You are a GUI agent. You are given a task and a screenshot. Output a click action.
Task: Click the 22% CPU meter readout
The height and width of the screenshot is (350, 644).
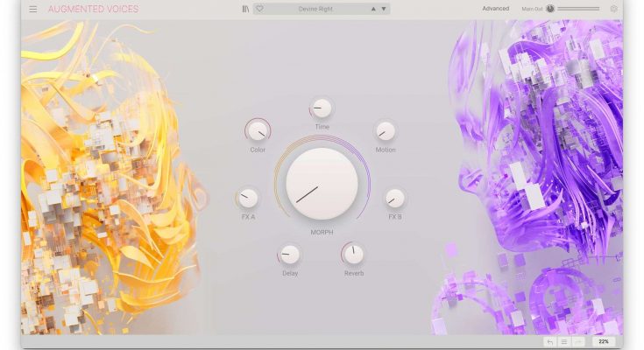tap(603, 341)
